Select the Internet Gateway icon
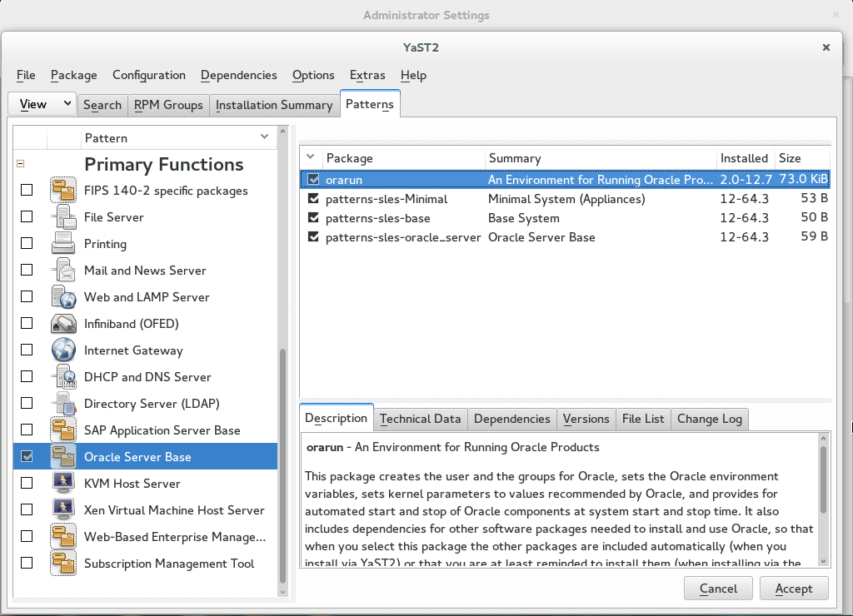This screenshot has height=616, width=853. click(62, 350)
